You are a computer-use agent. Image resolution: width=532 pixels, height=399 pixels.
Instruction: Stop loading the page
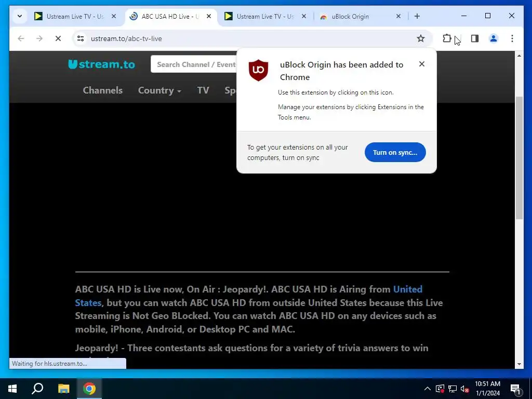click(58, 38)
